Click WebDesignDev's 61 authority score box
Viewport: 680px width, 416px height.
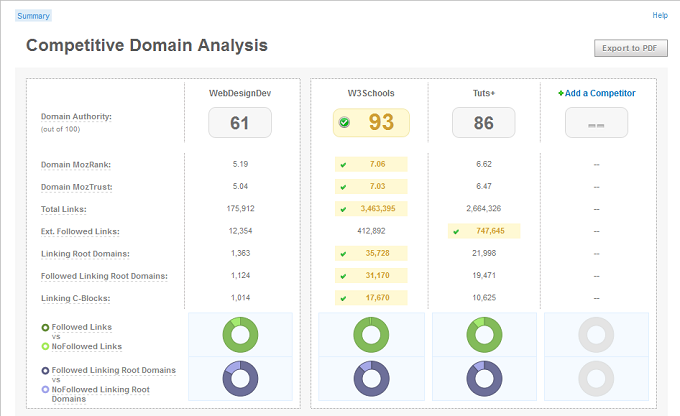click(x=240, y=123)
